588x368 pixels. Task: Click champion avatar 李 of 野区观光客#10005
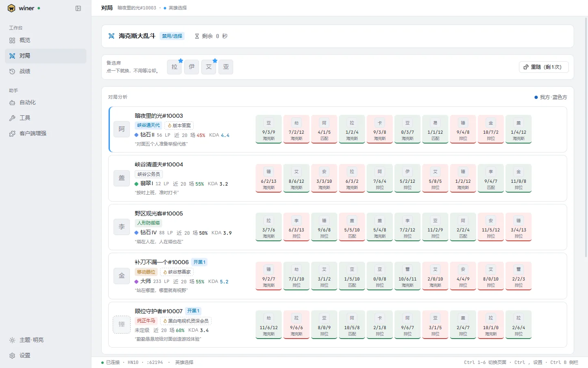point(122,227)
